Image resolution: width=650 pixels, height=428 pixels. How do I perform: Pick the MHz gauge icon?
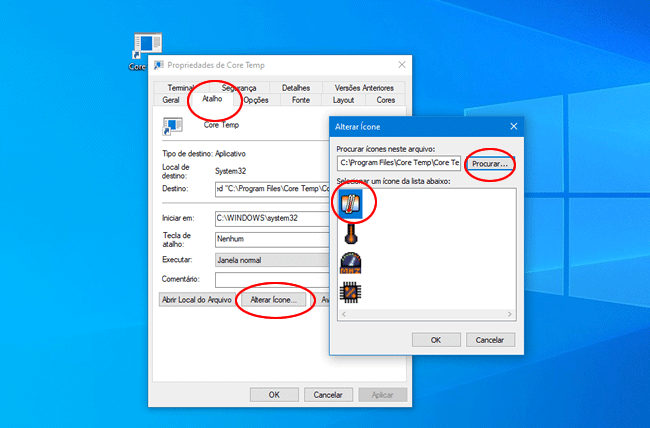(x=351, y=263)
